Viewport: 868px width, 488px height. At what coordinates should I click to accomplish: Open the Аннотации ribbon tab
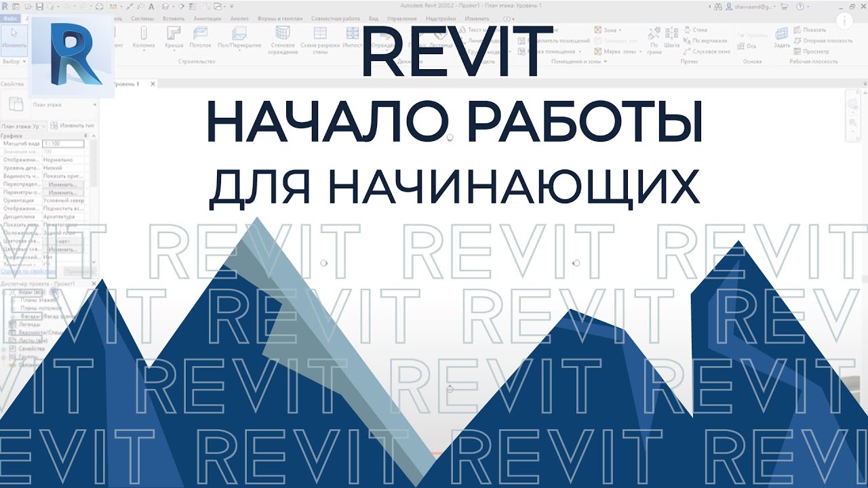(x=208, y=18)
